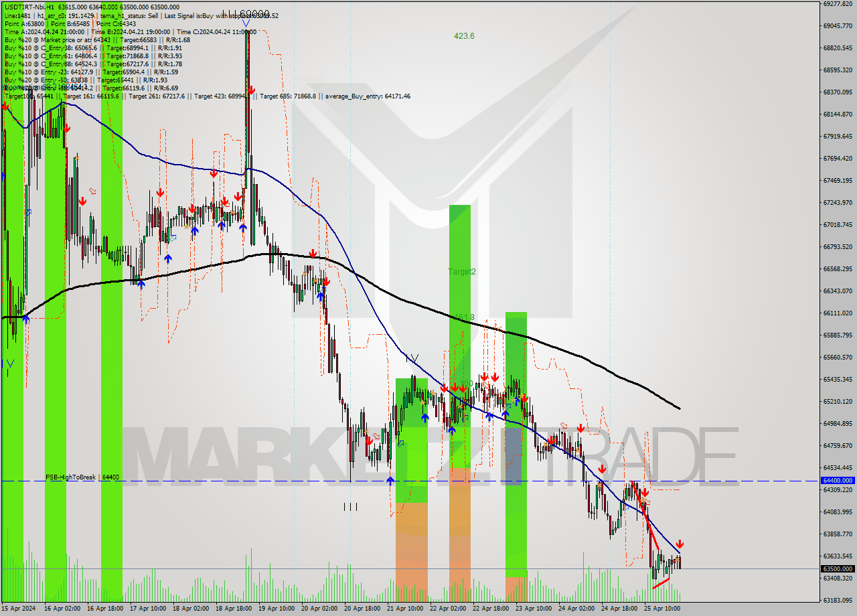Select the blue buy arrow on the 64400 line
Screen dimensions: 857x616
click(x=390, y=480)
